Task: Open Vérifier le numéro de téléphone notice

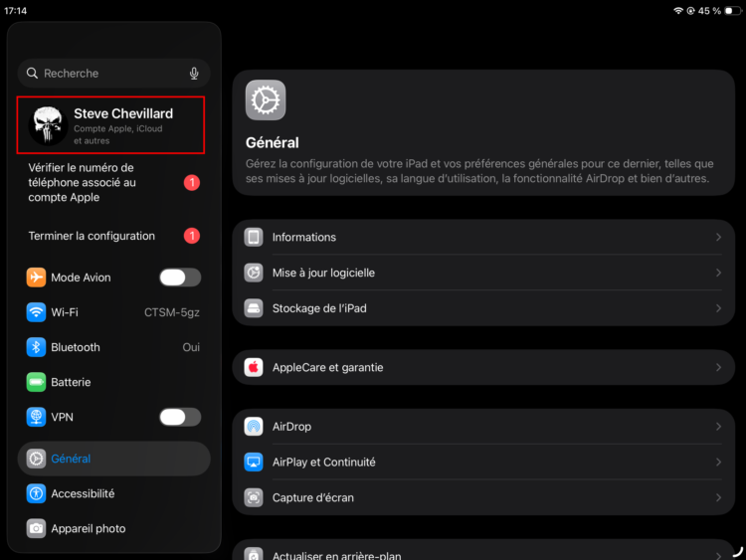Action: (x=114, y=183)
